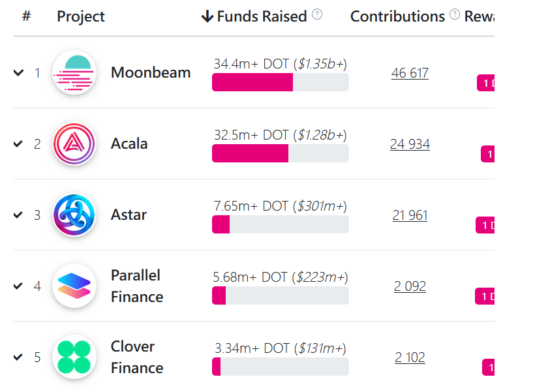Expand the Clover Finance row chevron

[18, 357]
